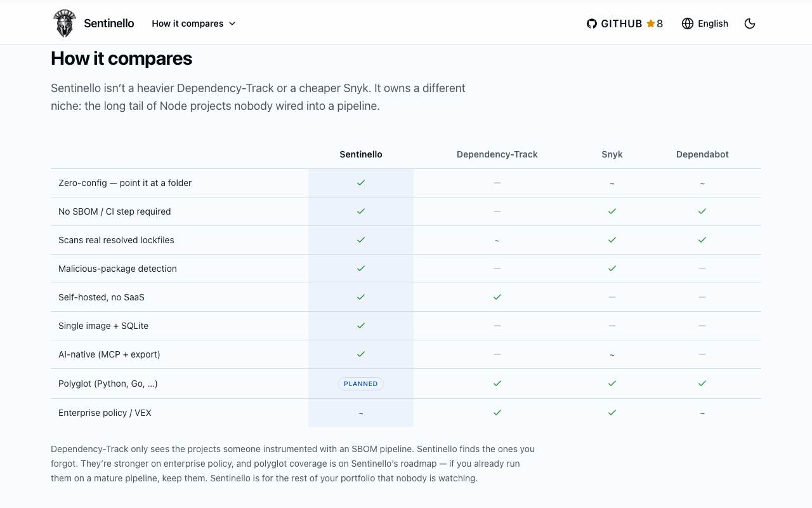Click the Snyk checkmark in Malicious-package detection row

coord(612,269)
